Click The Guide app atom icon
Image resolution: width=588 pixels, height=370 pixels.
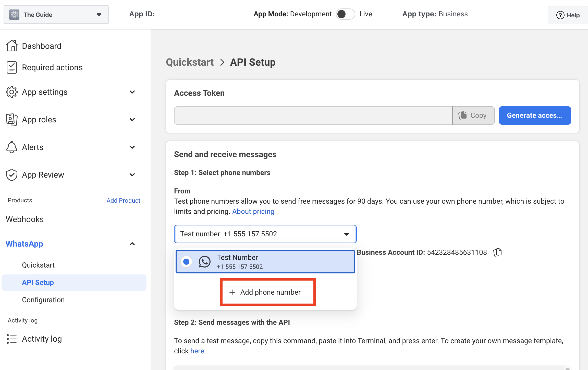click(x=14, y=15)
